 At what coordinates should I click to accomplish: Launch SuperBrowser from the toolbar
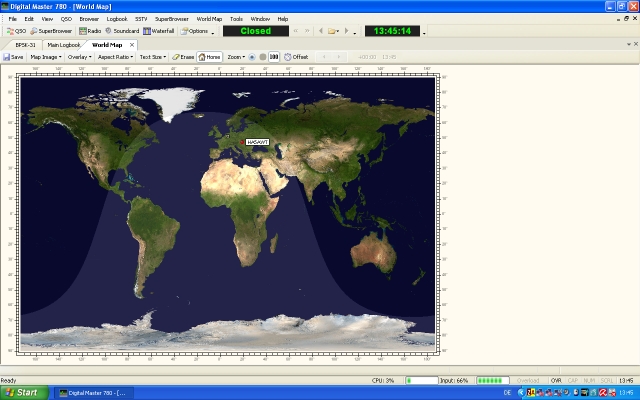49,31
